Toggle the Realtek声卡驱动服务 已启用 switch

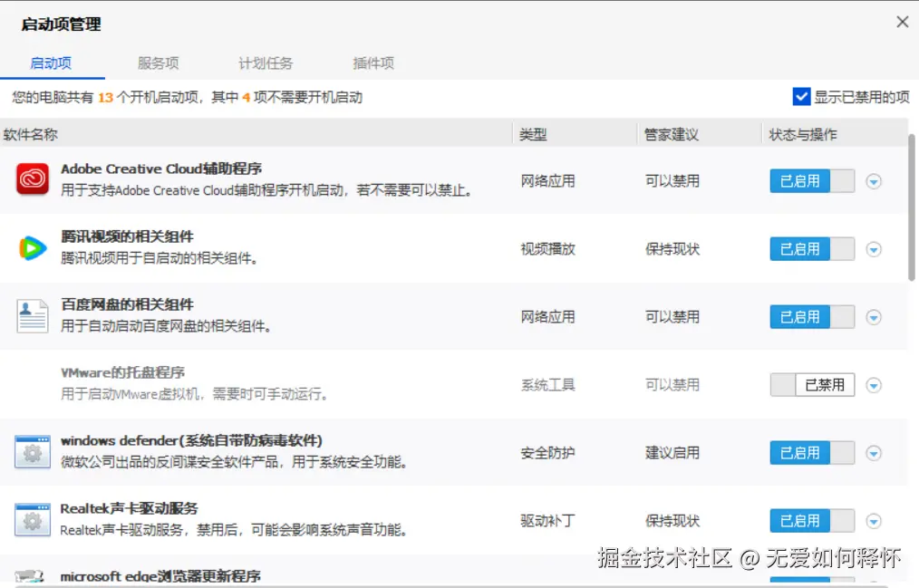coord(812,521)
